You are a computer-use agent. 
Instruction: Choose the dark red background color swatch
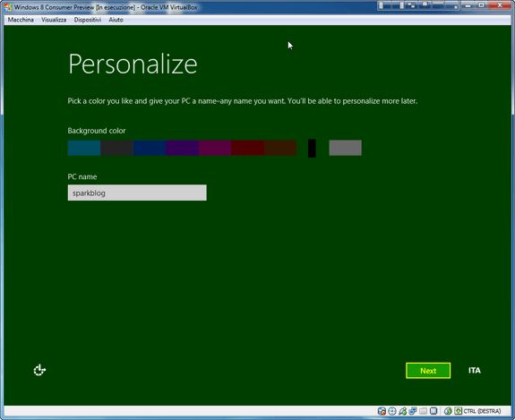pyautogui.click(x=247, y=148)
